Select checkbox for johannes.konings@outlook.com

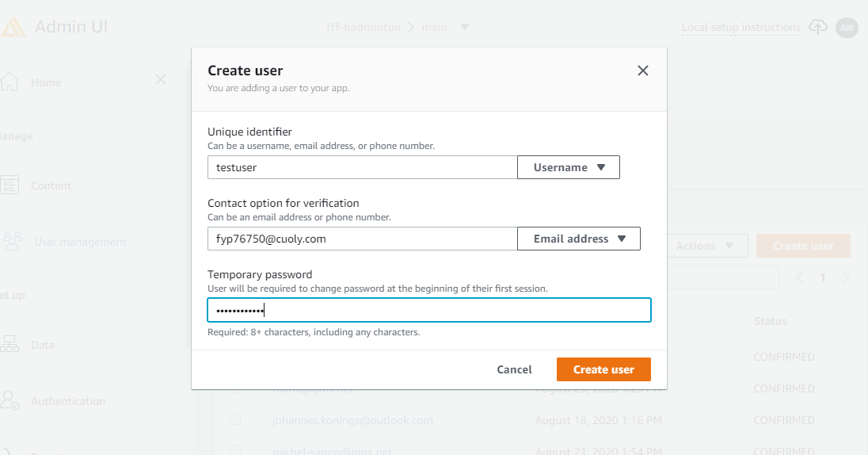pyautogui.click(x=235, y=419)
